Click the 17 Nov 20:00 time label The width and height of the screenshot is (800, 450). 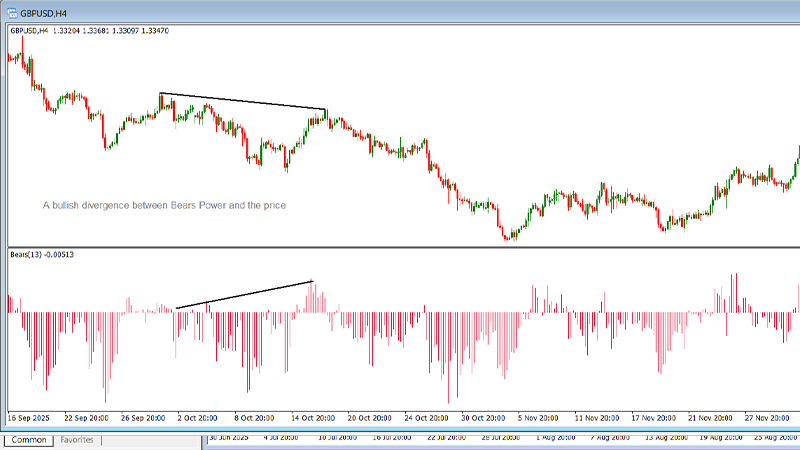[653, 418]
